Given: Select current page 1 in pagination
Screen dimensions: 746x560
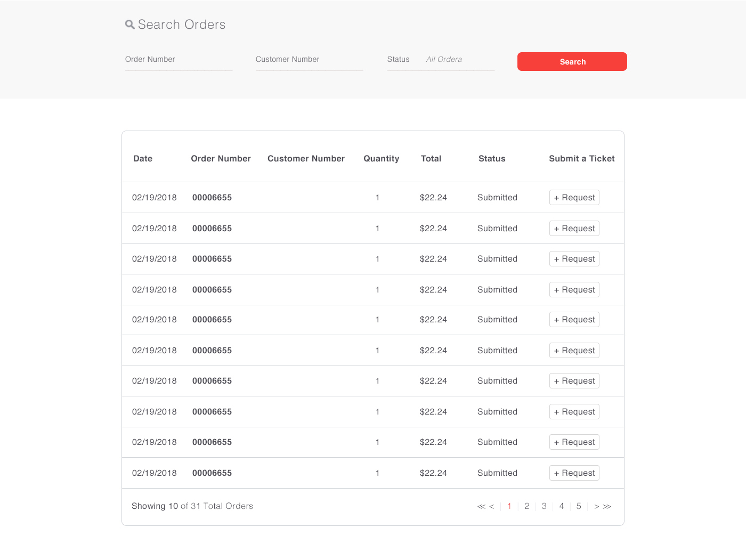Looking at the screenshot, I should pos(509,506).
